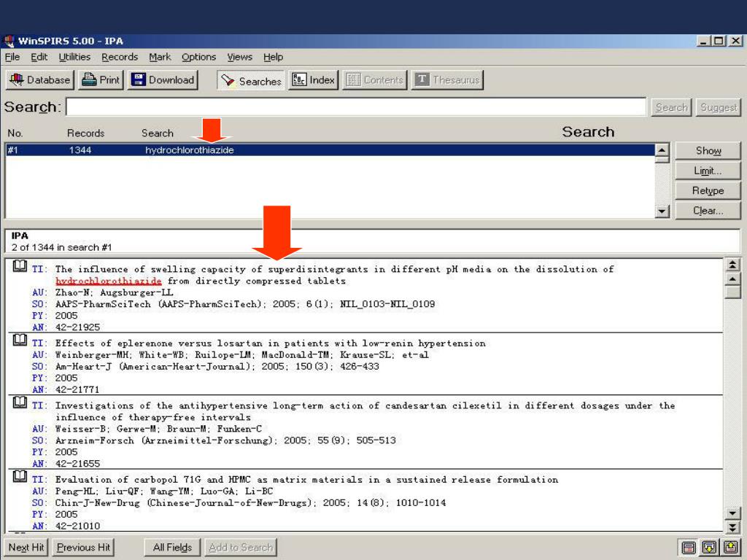Click accession number 42-21925

tap(77, 327)
